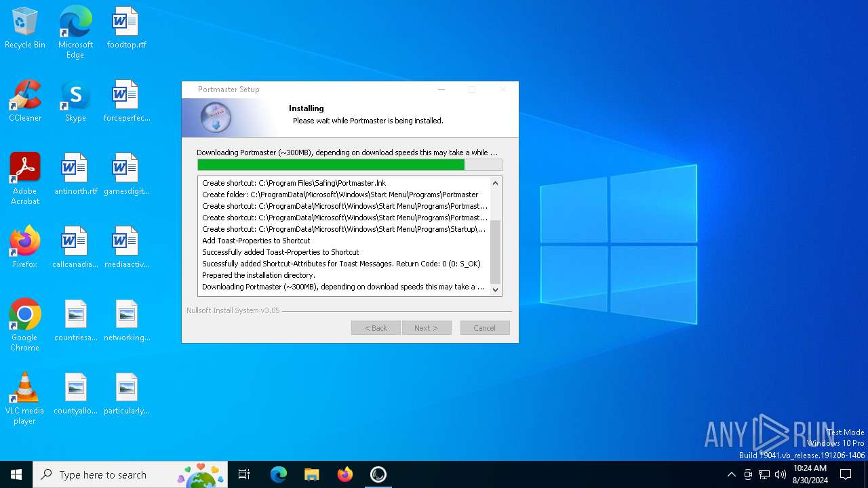This screenshot has height=488, width=868.
Task: Show hidden system tray icons
Action: tap(731, 474)
